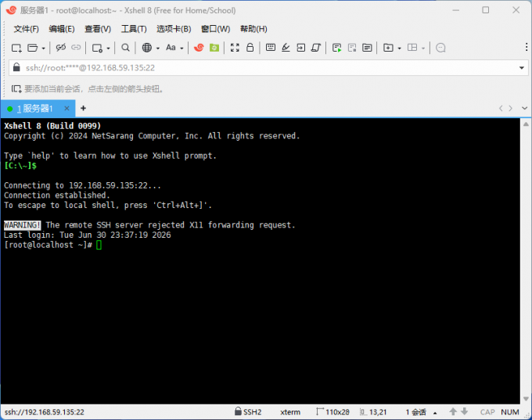The width and height of the screenshot is (532, 420).
Task: Click the keyboard key mapping icon
Action: pos(271,47)
